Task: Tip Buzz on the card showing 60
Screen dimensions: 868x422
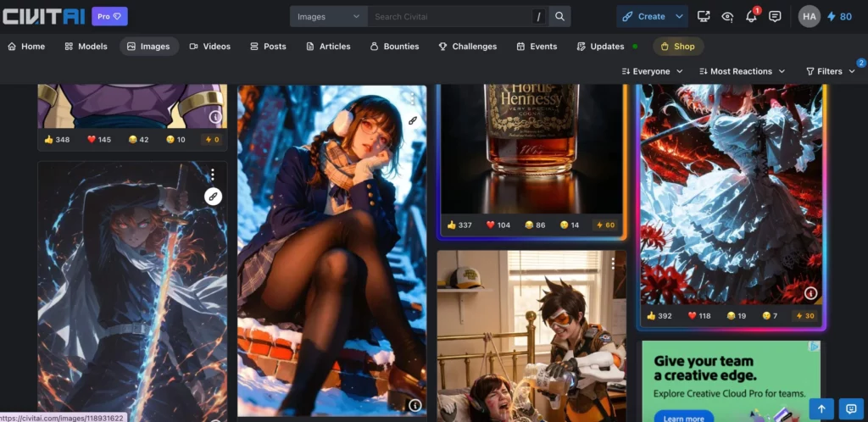Action: [x=604, y=225]
